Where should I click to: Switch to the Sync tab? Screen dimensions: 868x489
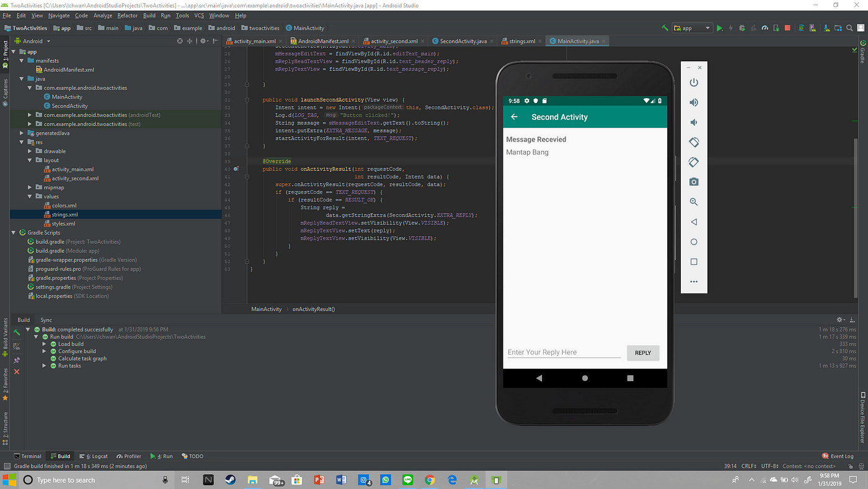click(x=46, y=320)
